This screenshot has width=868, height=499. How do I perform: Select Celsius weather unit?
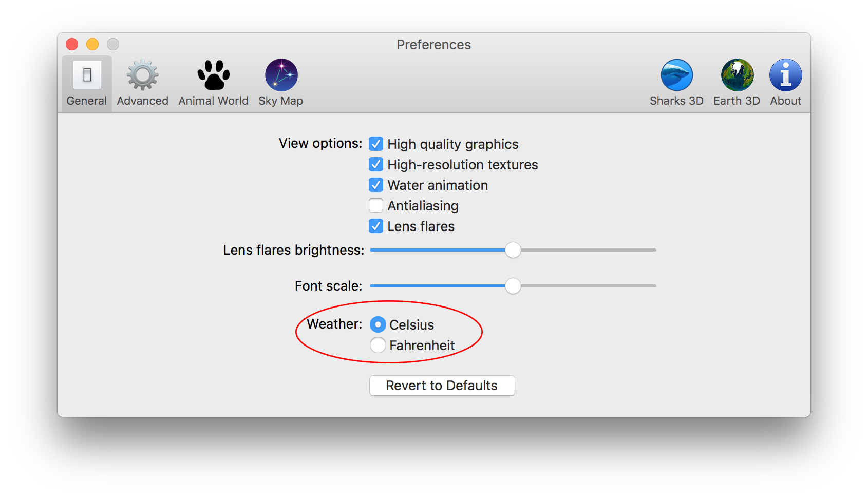tap(378, 324)
